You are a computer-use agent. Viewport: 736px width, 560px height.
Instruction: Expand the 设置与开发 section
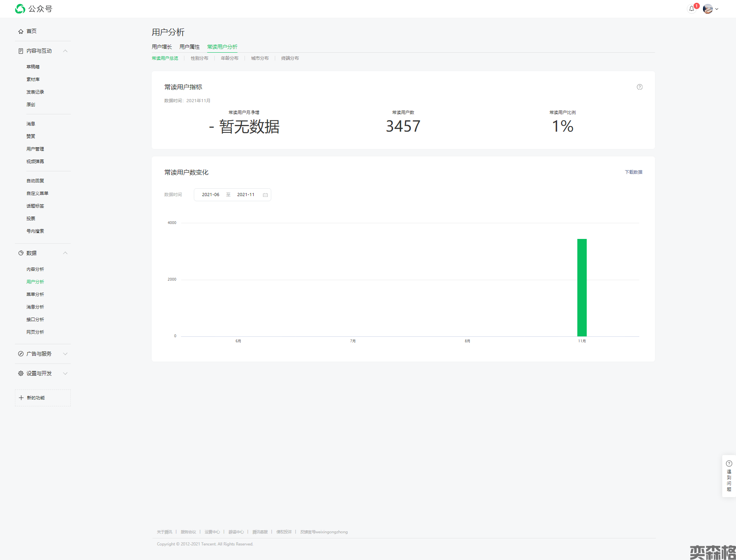tap(65, 373)
